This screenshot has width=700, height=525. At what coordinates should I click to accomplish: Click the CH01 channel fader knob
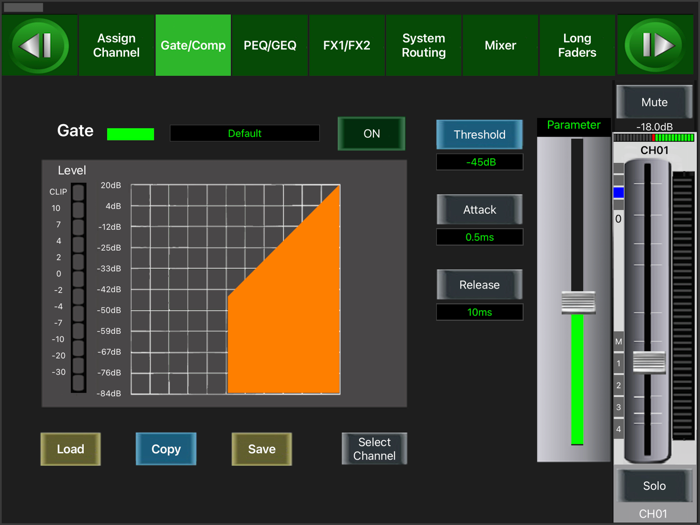click(649, 362)
